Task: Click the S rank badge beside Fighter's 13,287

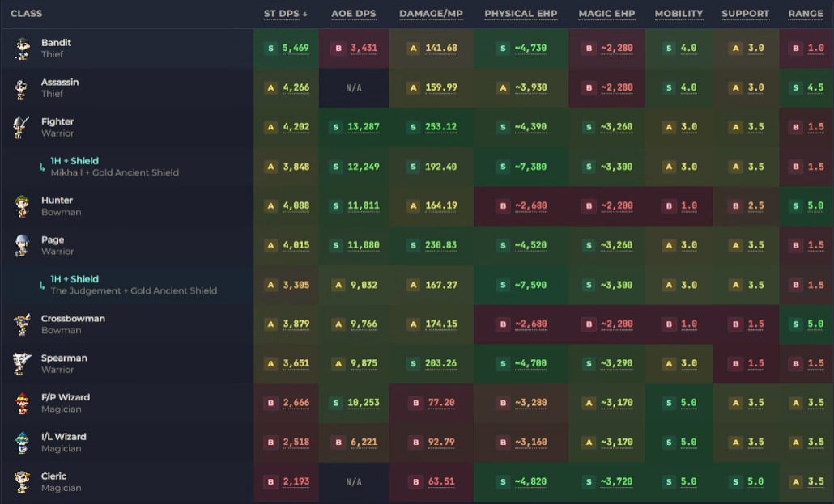Action: click(x=335, y=127)
